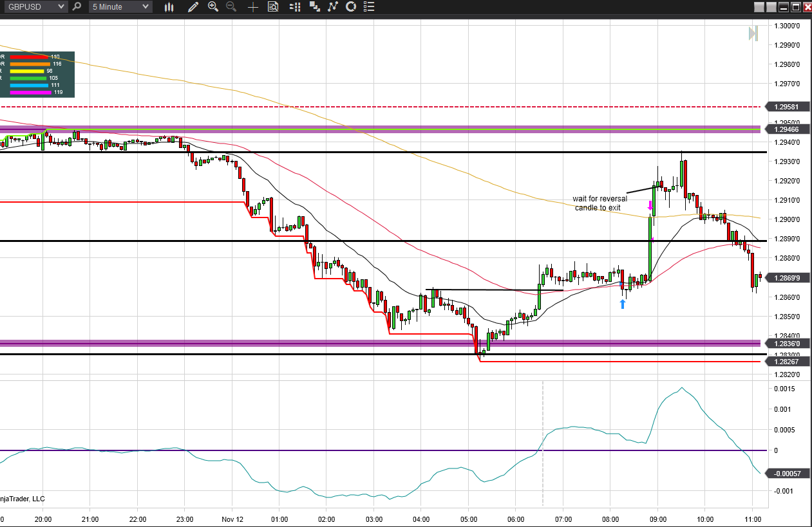Click the 1.2900'0 price axis label
The height and width of the screenshot is (527, 812).
[788, 219]
